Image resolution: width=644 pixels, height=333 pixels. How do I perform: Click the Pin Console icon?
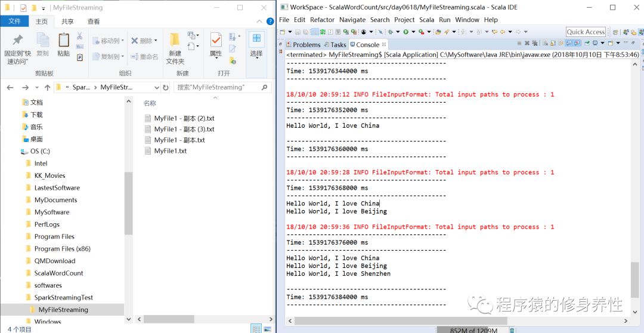coord(587,43)
